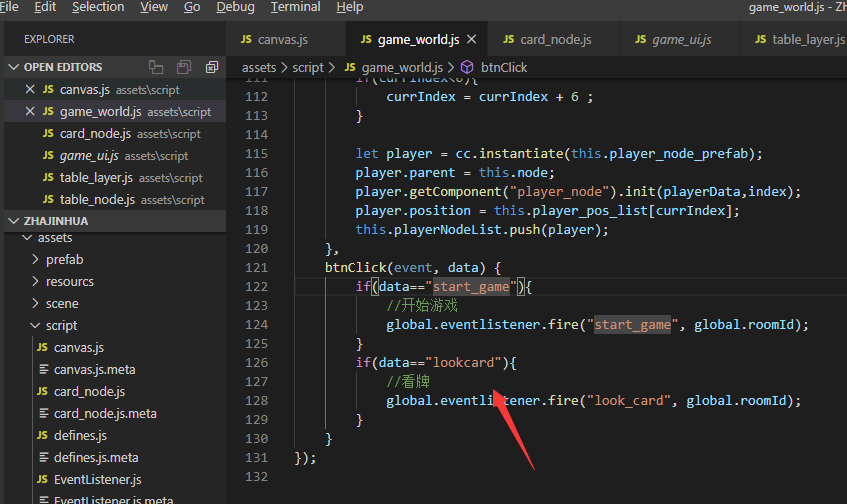Collapse the ZHAJINHUA project section
The height and width of the screenshot is (504, 847).
[14, 221]
